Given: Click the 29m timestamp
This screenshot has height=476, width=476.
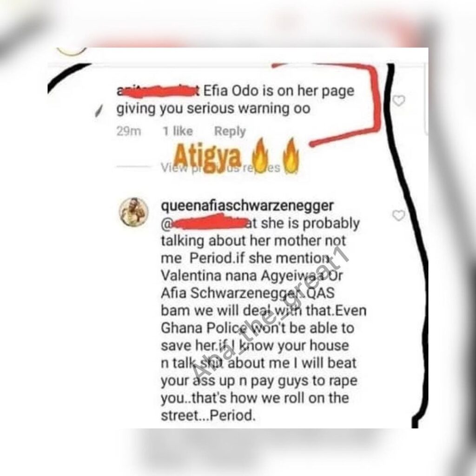Looking at the screenshot, I should click(x=129, y=132).
